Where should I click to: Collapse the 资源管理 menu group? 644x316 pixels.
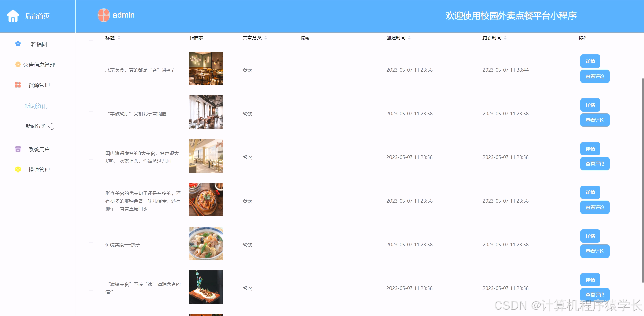pyautogui.click(x=39, y=85)
